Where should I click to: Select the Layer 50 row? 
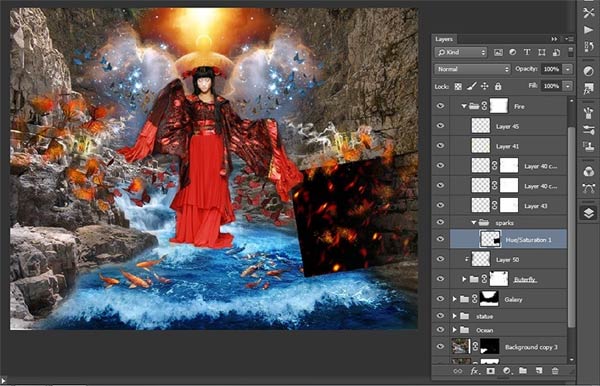508,259
